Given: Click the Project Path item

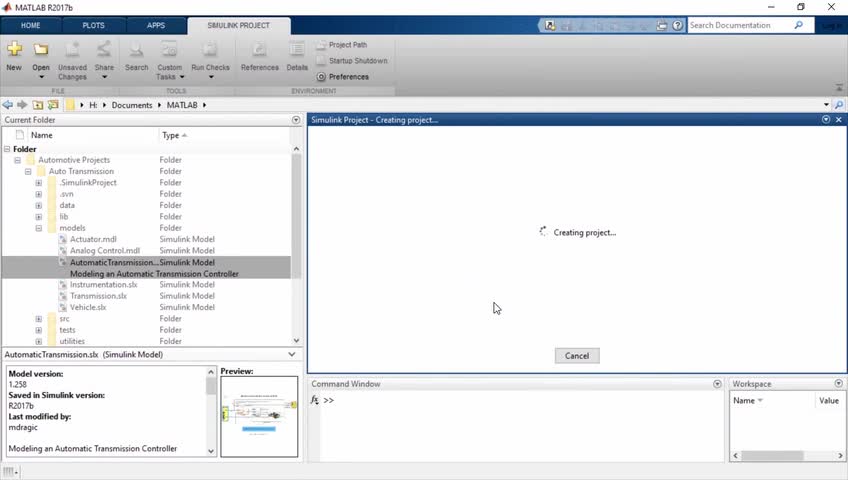Looking at the screenshot, I should click(342, 45).
